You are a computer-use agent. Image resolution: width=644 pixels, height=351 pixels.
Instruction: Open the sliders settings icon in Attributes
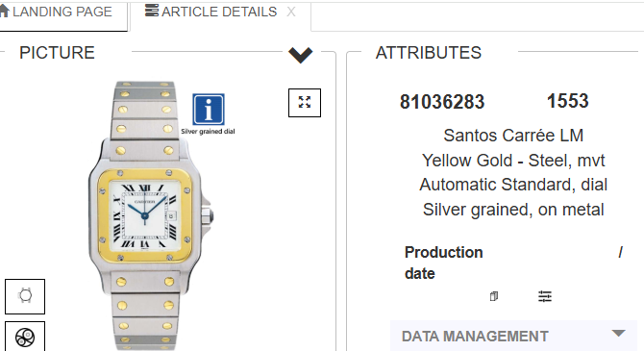tap(545, 296)
